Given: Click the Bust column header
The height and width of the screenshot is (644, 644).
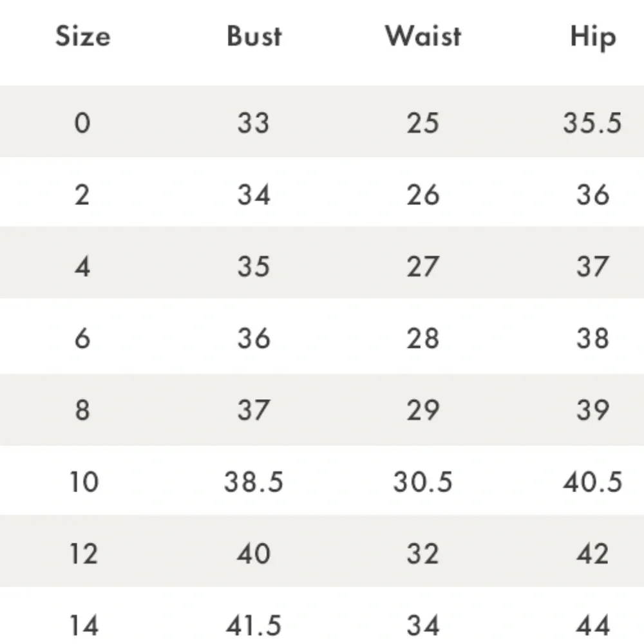Looking at the screenshot, I should 254,36.
